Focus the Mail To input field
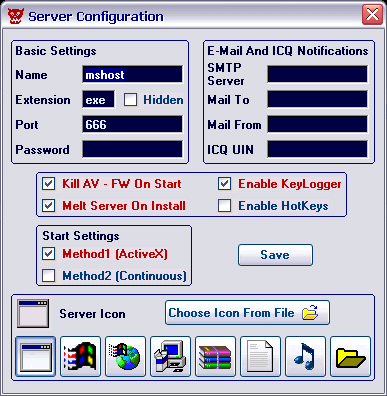The height and width of the screenshot is (396, 387). coord(318,99)
